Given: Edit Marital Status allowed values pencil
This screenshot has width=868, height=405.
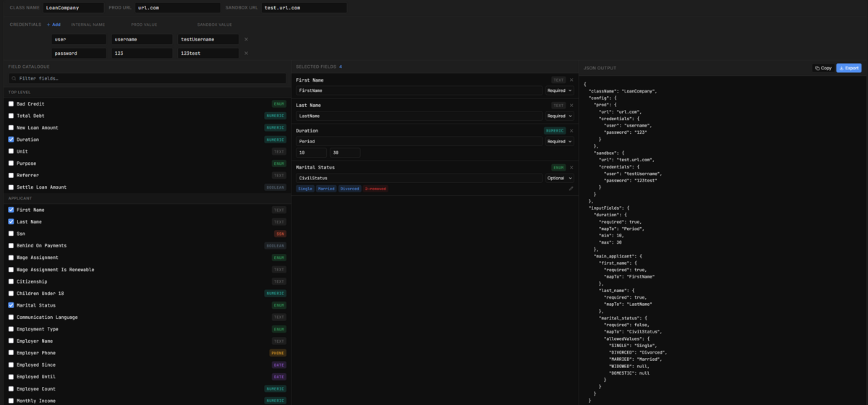Looking at the screenshot, I should point(571,189).
